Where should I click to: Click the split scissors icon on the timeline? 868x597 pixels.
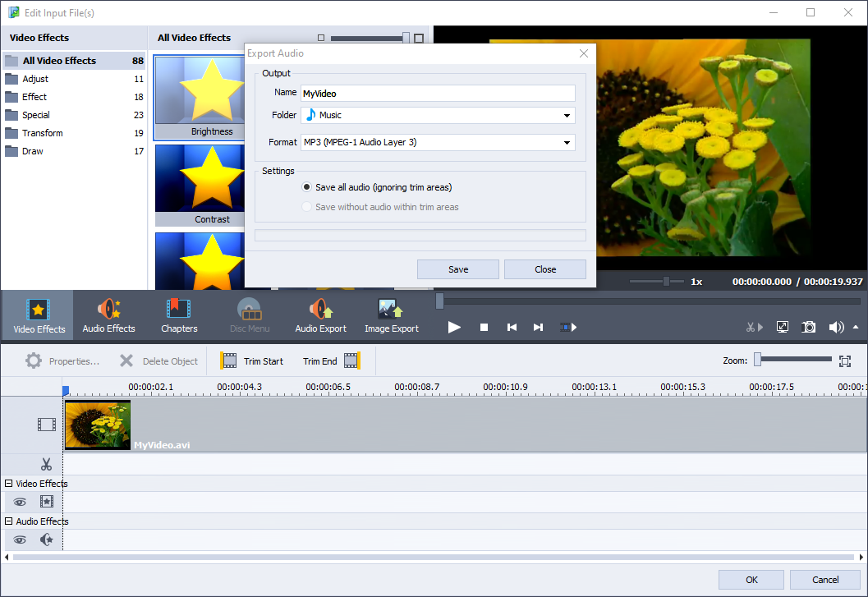pos(47,464)
